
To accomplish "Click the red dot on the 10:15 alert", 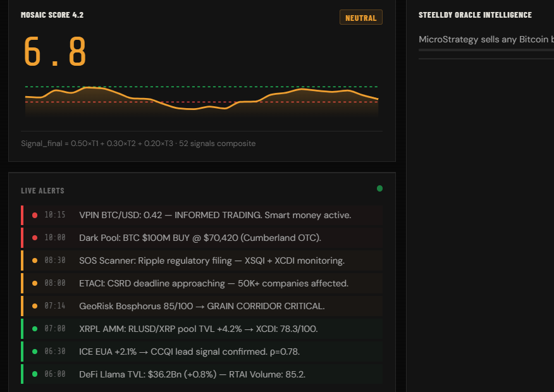I will (35, 215).
